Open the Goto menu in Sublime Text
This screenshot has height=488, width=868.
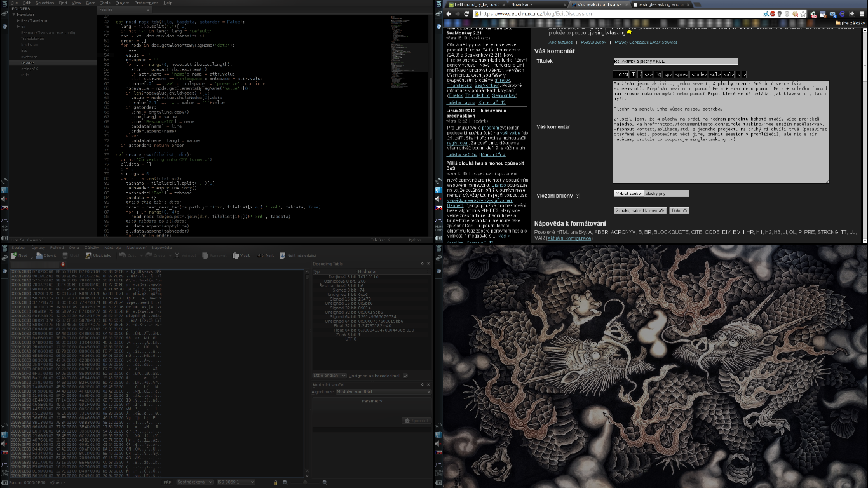(x=91, y=3)
